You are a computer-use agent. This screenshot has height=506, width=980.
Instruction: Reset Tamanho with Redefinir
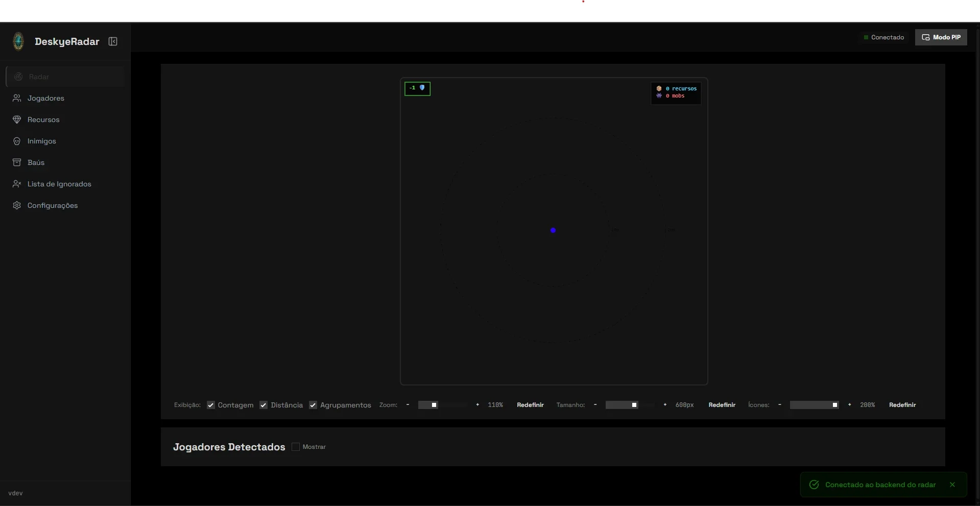pos(722,405)
